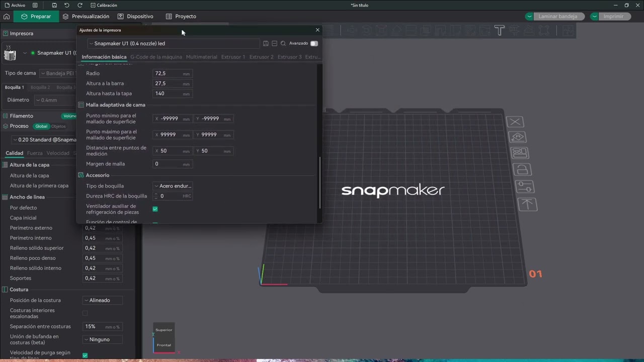
Task: Click the Dureza HRC stepper arrows
Action: coord(156,196)
